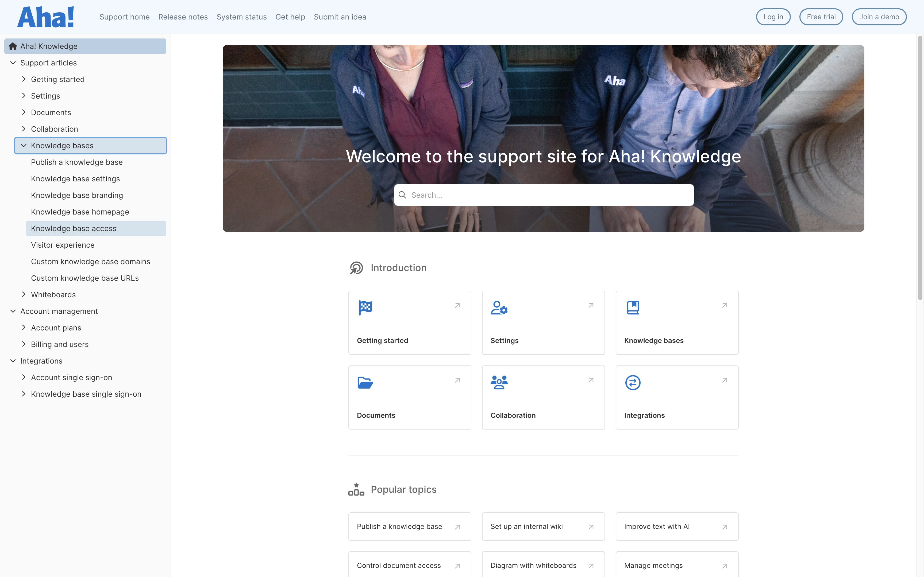Expand the Whiteboards sidebar section
Screen dimensions: 924x577
(24, 294)
